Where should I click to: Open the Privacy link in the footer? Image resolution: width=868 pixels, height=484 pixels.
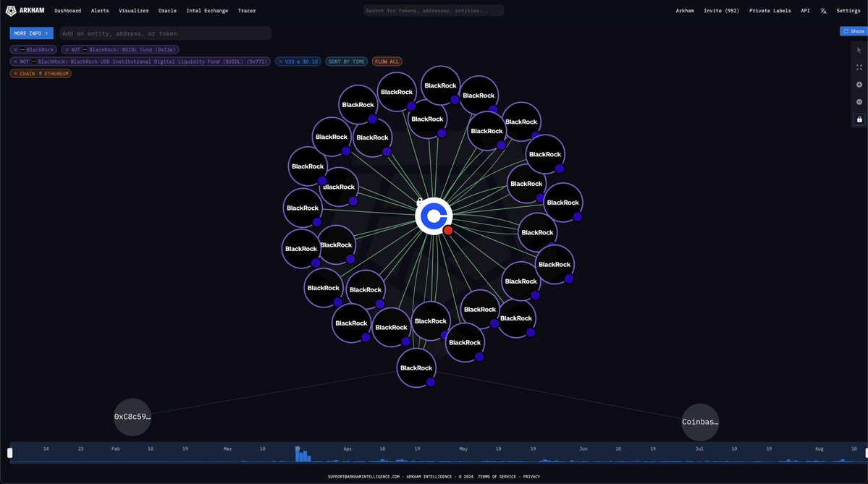click(531, 477)
